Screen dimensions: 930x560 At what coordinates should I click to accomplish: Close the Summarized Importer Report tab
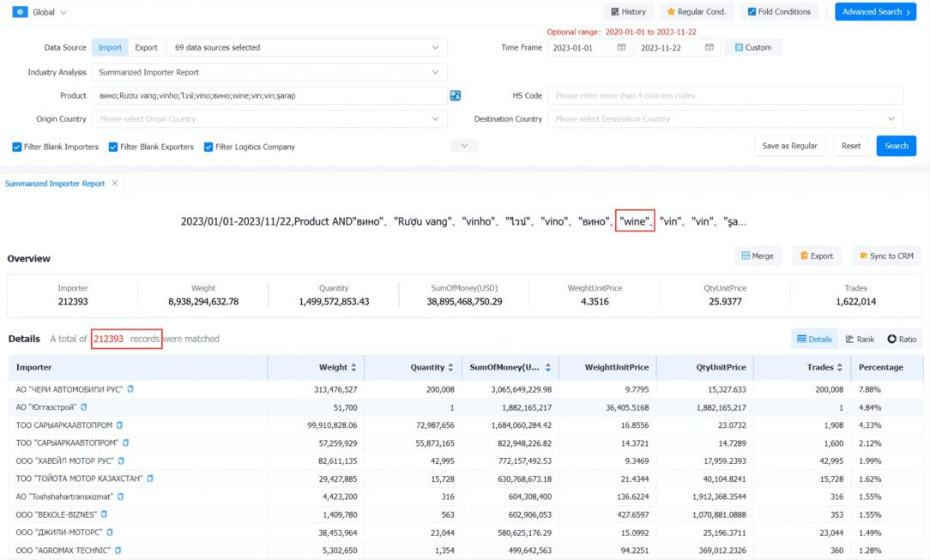click(x=114, y=184)
